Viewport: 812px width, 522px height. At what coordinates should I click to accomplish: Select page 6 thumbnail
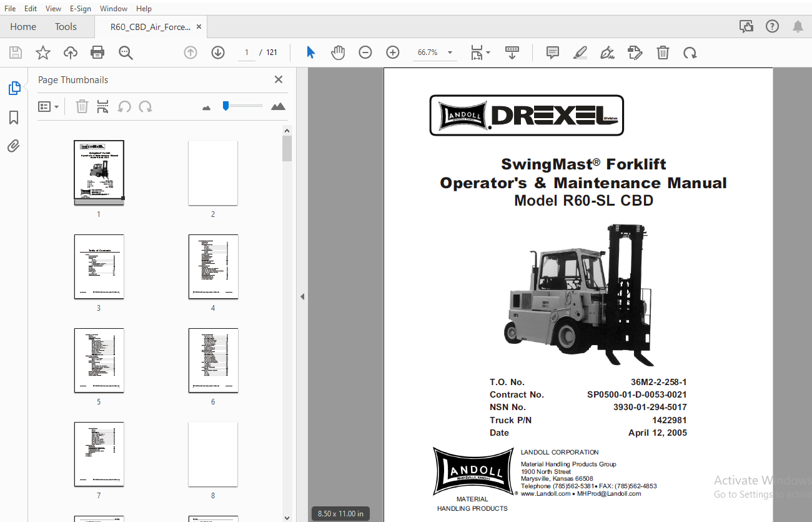(213, 361)
